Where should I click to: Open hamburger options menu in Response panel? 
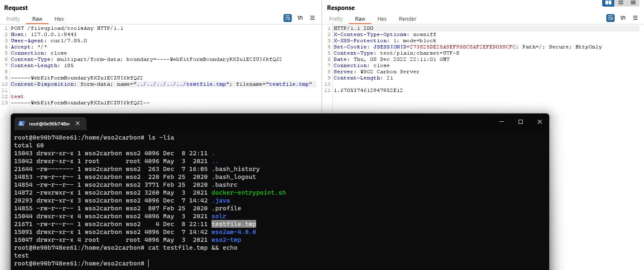(x=635, y=18)
